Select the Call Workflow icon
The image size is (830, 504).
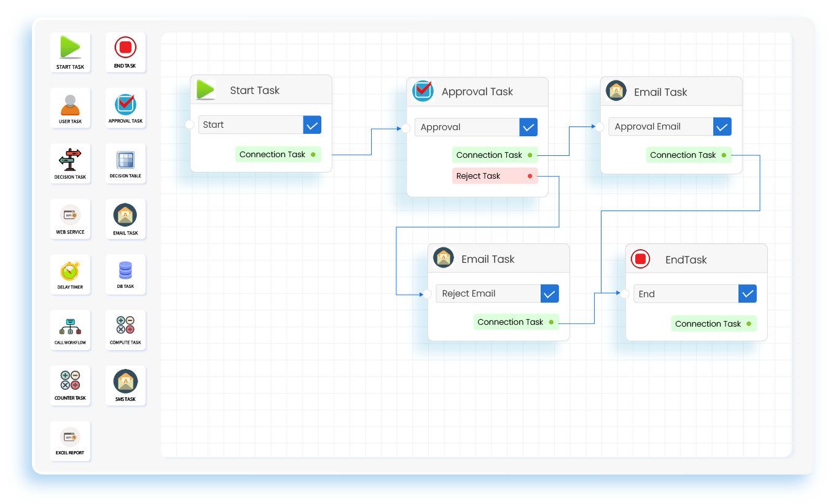(70, 326)
